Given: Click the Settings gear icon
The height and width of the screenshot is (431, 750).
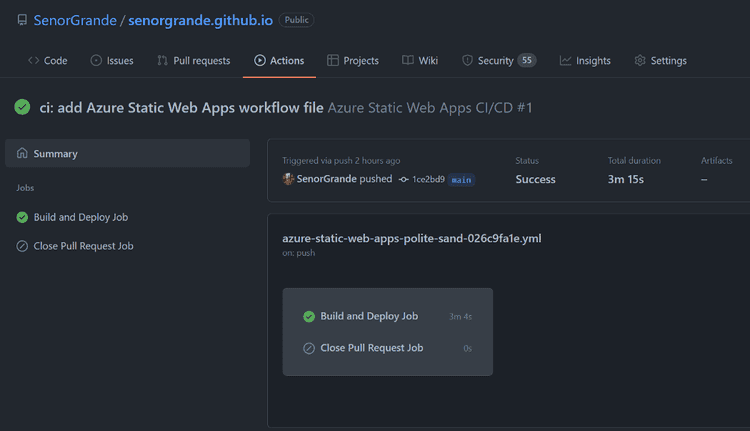Looking at the screenshot, I should pyautogui.click(x=640, y=60).
